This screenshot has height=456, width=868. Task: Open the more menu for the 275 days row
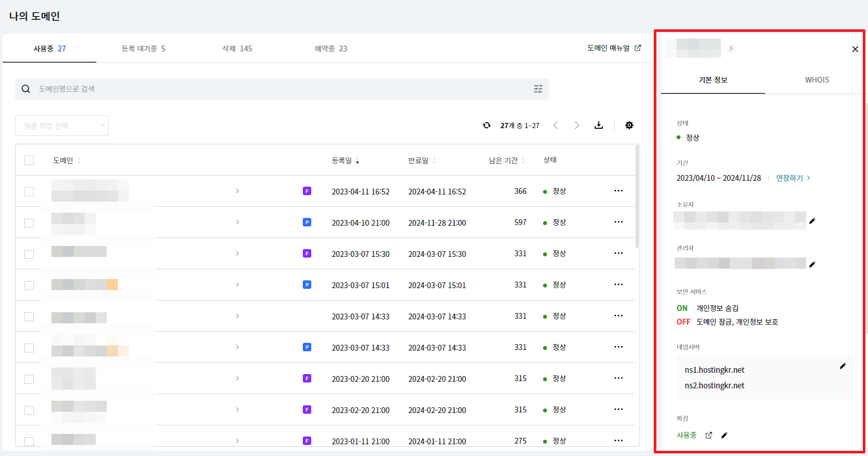click(x=619, y=440)
